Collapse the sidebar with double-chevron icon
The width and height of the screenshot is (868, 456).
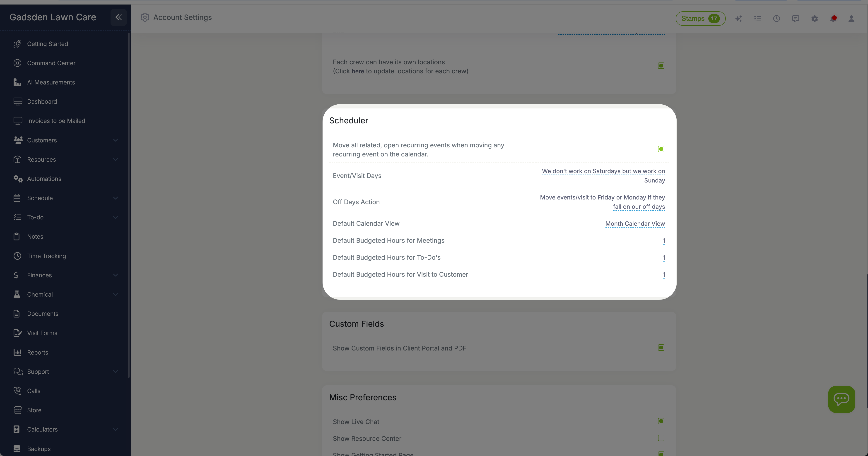118,17
